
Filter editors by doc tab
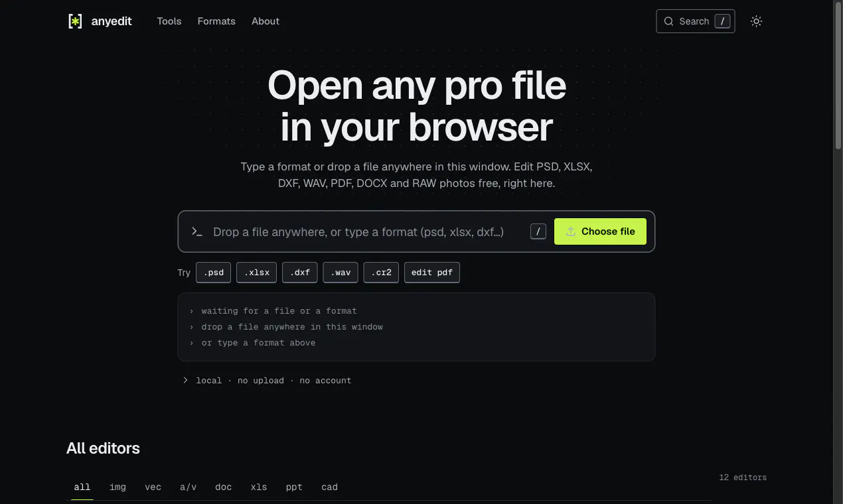224,487
